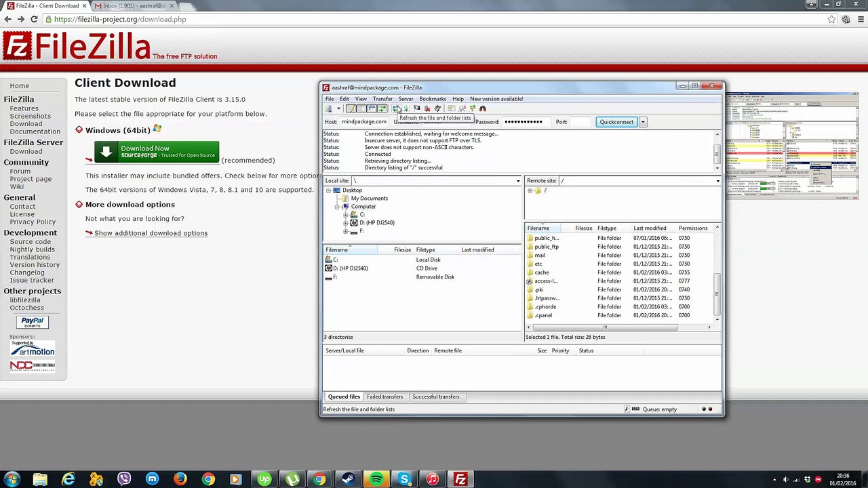The width and height of the screenshot is (868, 488).
Task: Open the Help menu in FileZilla
Action: 458,99
